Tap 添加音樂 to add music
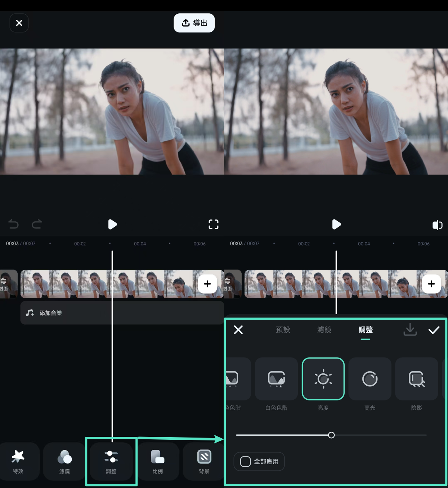 pos(50,313)
